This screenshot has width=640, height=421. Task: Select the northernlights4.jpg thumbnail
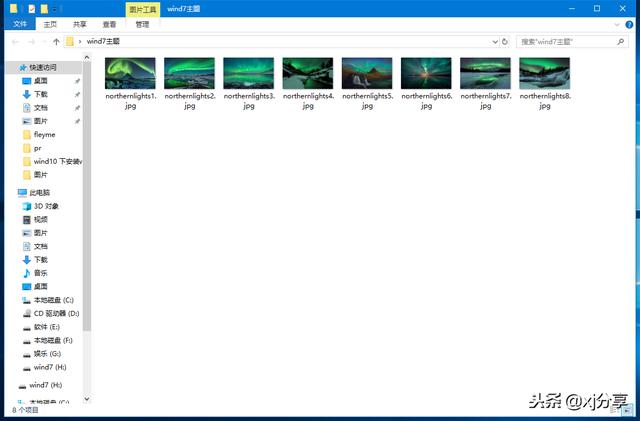308,74
